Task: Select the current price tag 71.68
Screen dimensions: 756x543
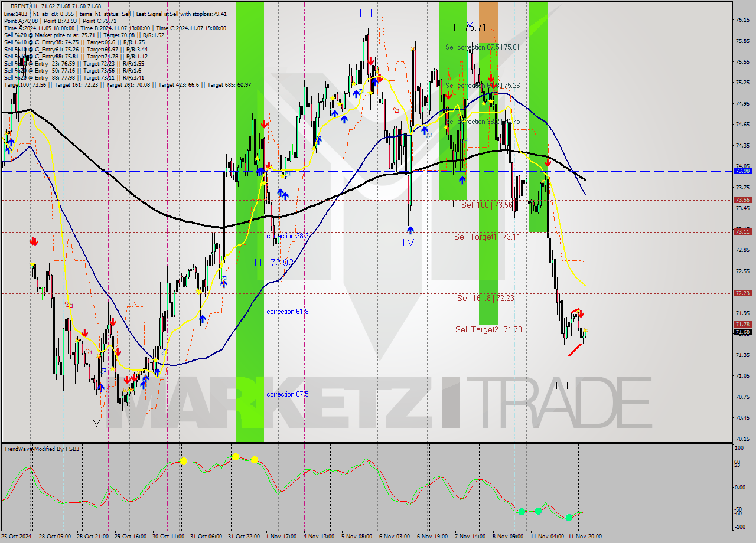Action: [742, 332]
